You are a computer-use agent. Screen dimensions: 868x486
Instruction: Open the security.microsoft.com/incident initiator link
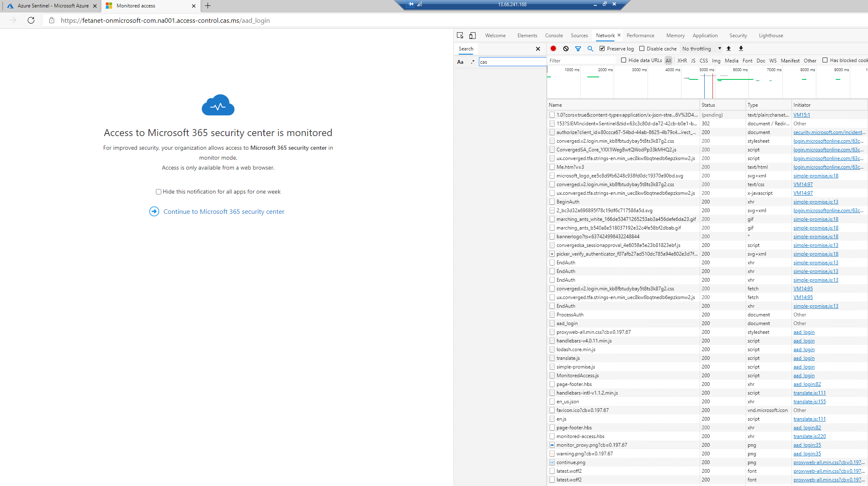pos(828,132)
